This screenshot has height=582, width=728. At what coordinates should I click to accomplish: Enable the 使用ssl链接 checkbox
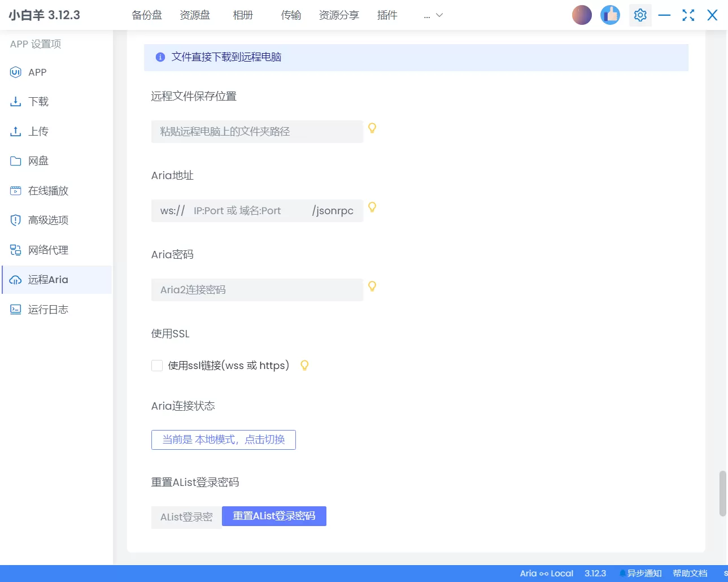[x=156, y=365]
